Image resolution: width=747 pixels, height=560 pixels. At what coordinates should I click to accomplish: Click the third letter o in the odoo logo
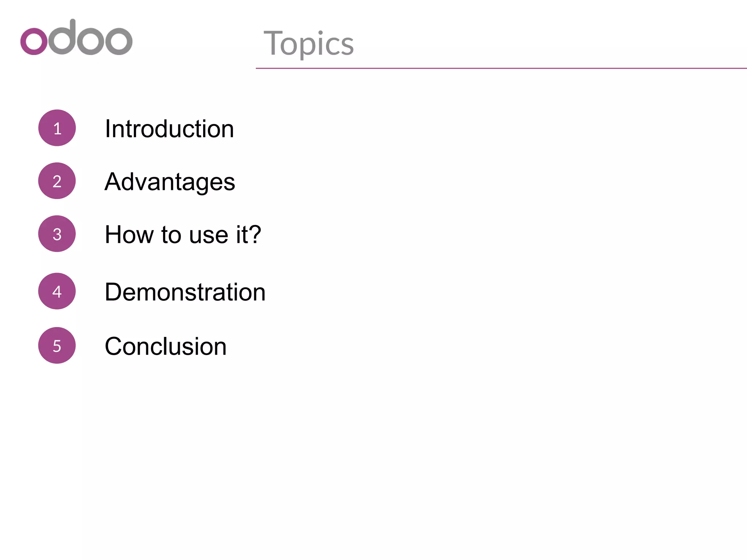click(90, 41)
